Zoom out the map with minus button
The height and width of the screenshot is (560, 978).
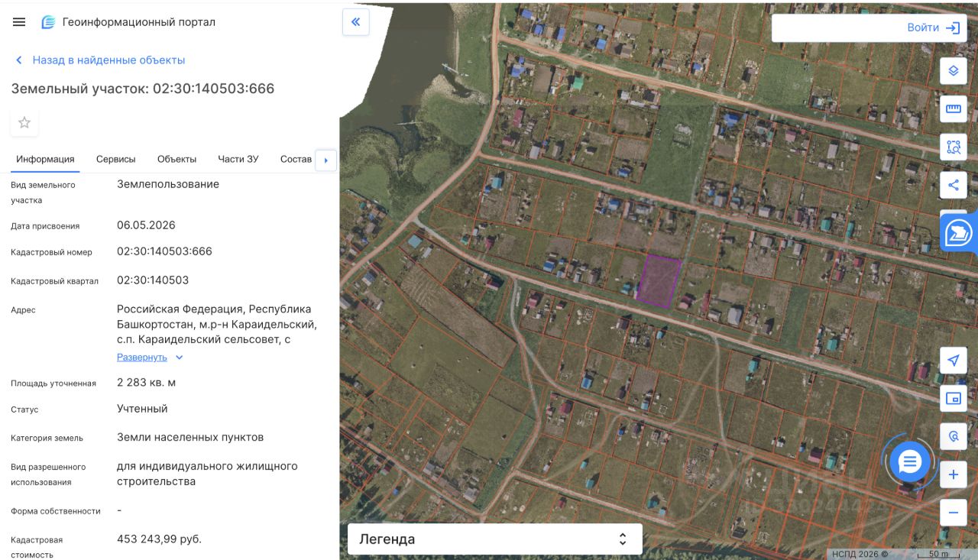click(953, 513)
